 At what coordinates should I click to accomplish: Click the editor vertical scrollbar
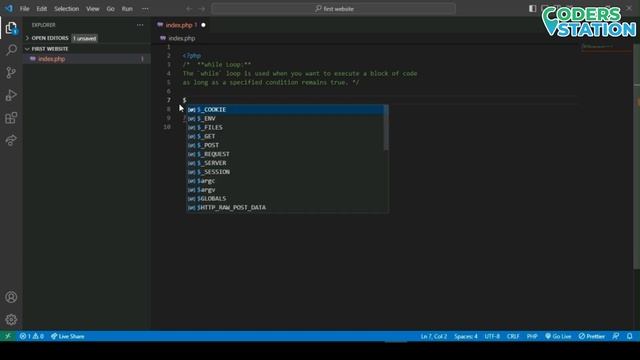tap(636, 156)
